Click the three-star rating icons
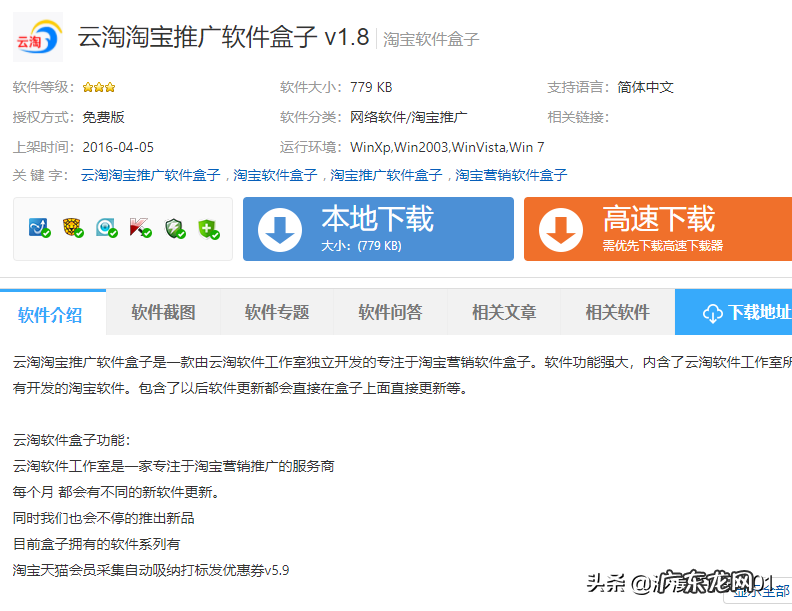The image size is (792, 611). [99, 87]
